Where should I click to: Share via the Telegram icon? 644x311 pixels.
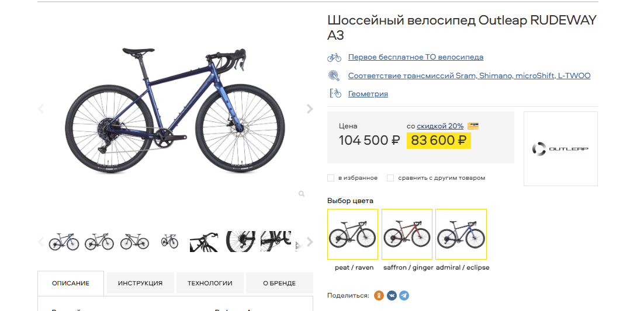[x=404, y=295]
